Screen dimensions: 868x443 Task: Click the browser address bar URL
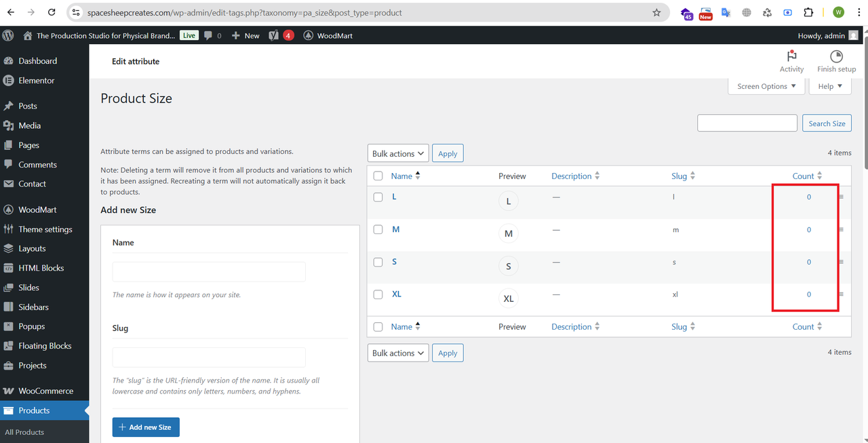244,12
